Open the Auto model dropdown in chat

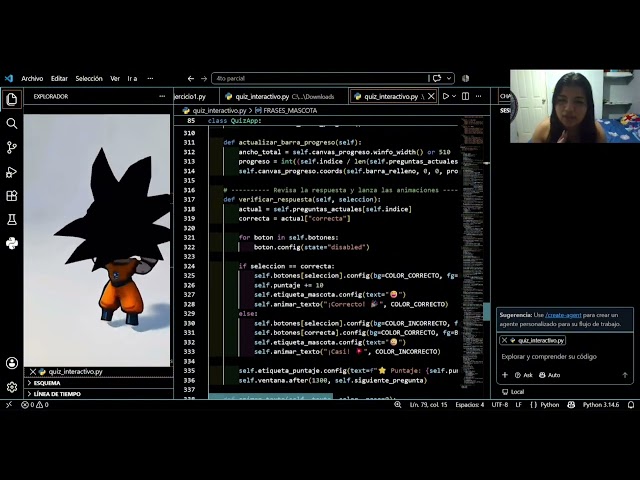[x=549, y=375]
